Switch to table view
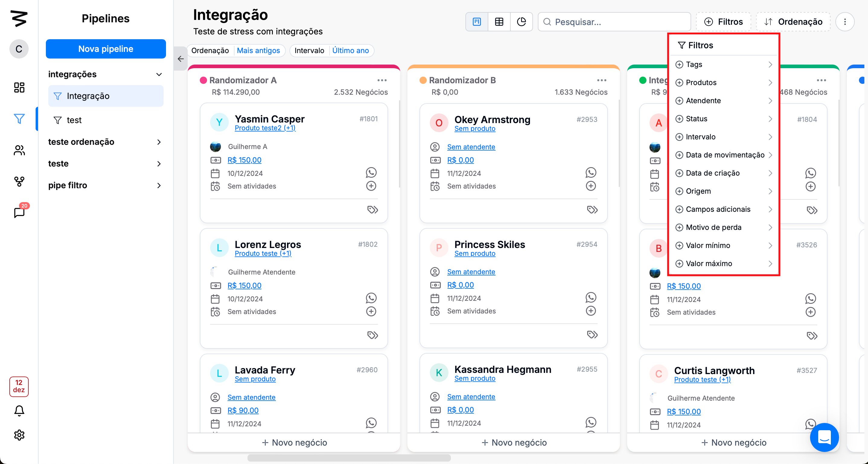 pos(499,22)
